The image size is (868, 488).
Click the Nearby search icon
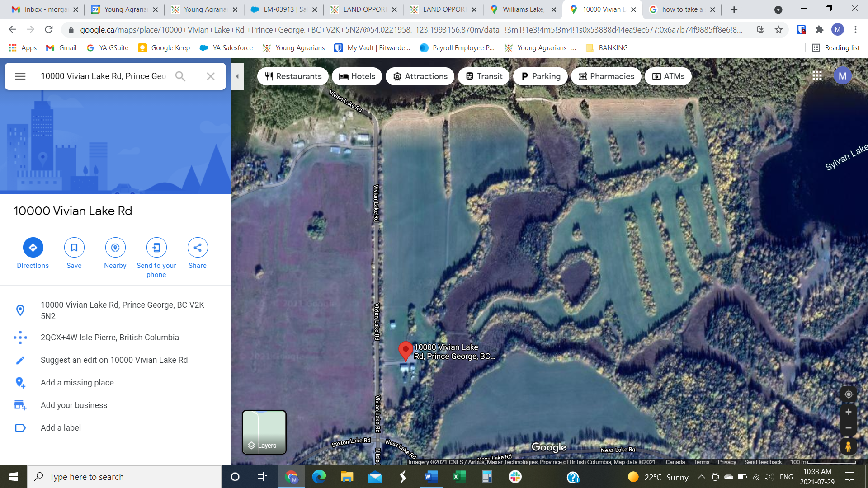[x=115, y=247]
